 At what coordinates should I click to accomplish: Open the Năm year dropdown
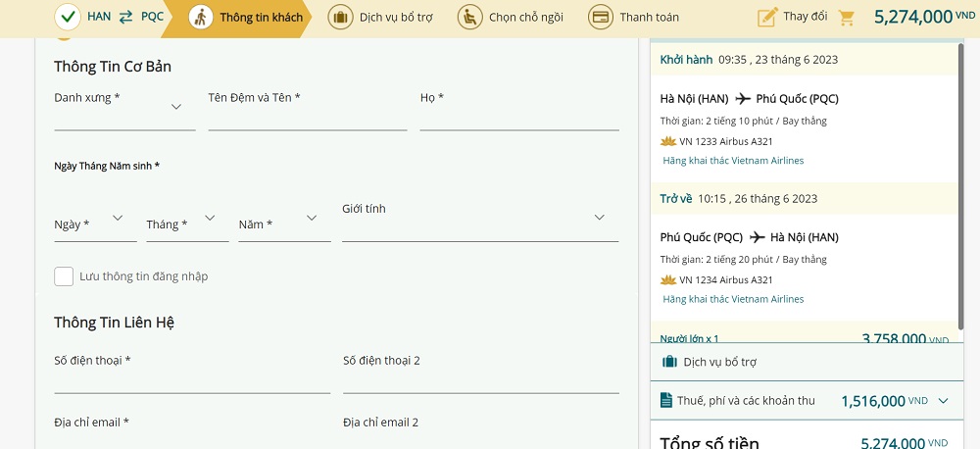284,224
